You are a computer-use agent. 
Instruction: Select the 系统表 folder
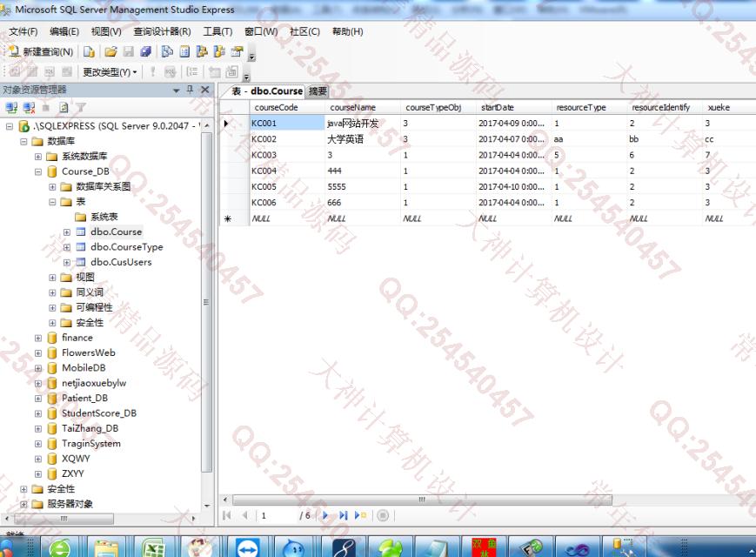click(104, 217)
